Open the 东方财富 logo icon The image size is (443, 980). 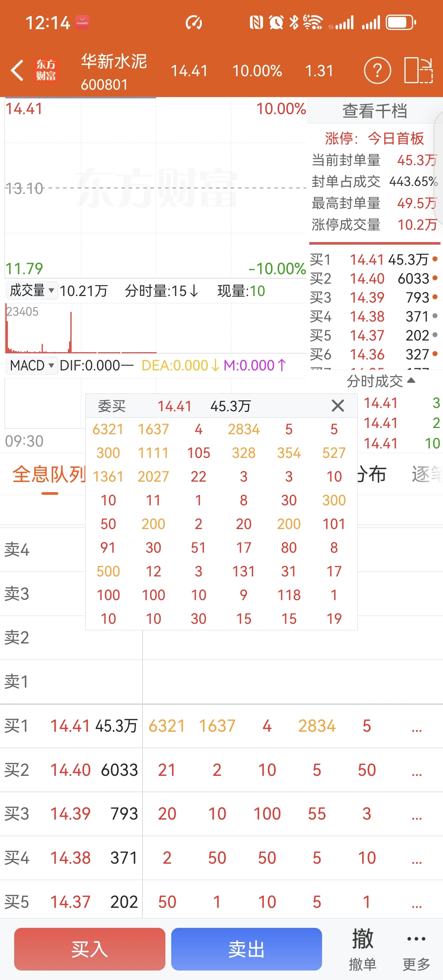pyautogui.click(x=46, y=70)
